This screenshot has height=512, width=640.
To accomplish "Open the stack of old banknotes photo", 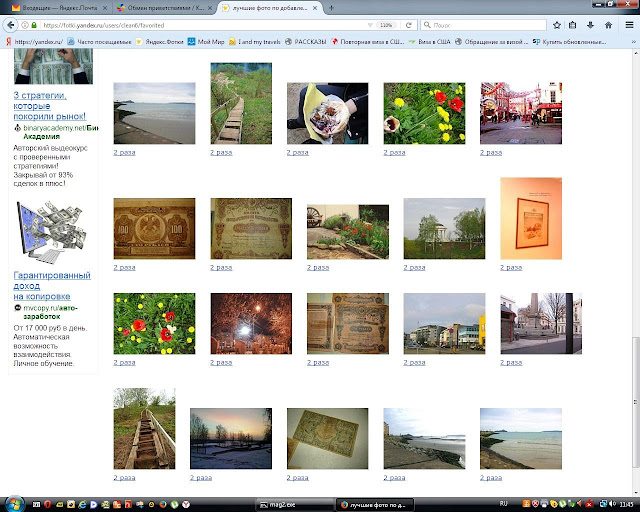I will pyautogui.click(x=348, y=323).
